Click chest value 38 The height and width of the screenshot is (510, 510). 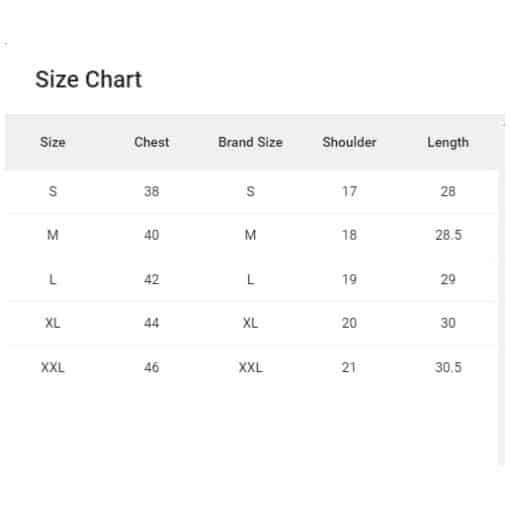point(152,192)
